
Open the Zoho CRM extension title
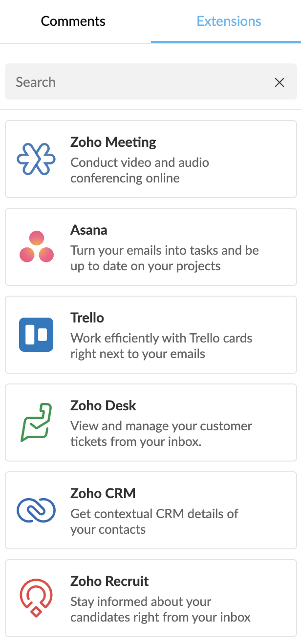point(103,494)
